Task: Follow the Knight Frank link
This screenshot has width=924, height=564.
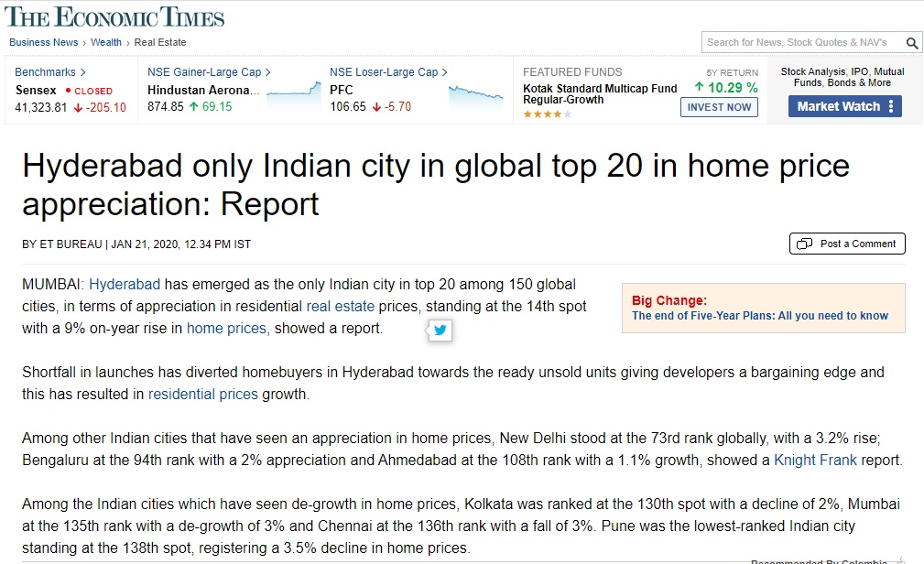Action: tap(815, 461)
